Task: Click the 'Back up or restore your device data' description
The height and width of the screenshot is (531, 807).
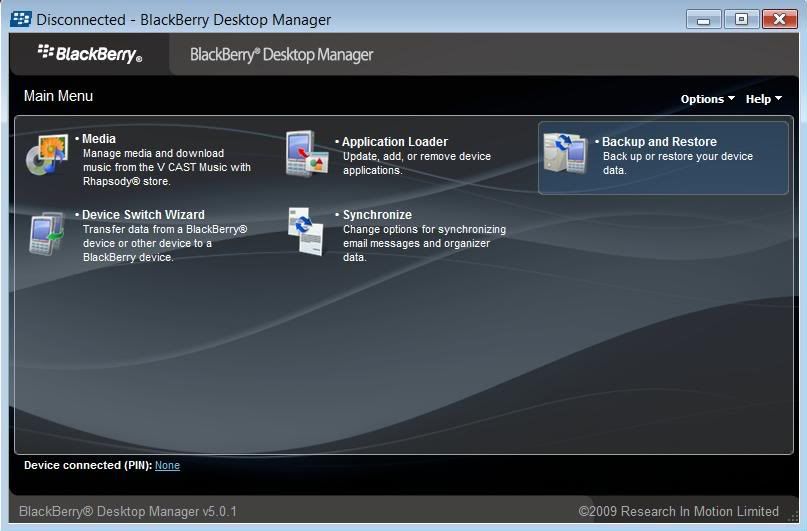Action: [678, 163]
